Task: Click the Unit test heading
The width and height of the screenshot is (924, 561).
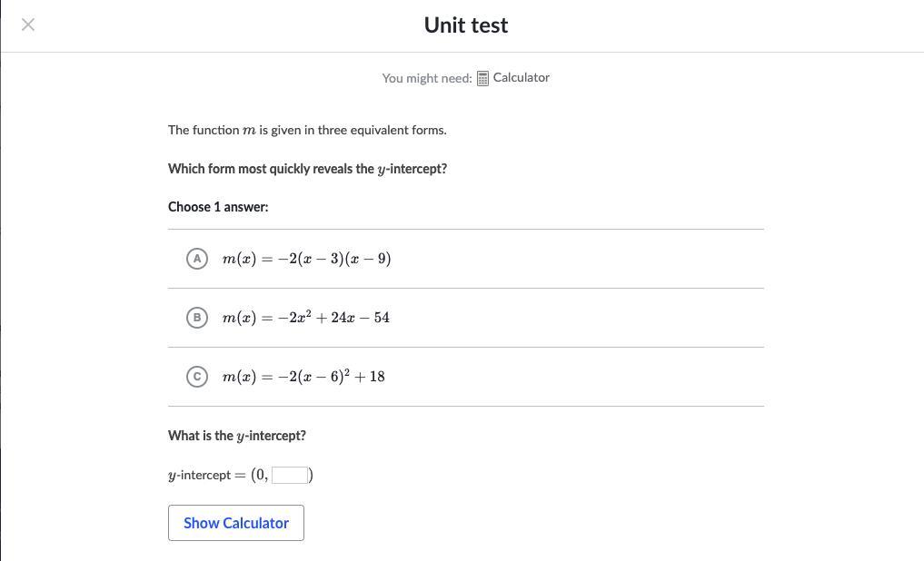Action: click(466, 25)
